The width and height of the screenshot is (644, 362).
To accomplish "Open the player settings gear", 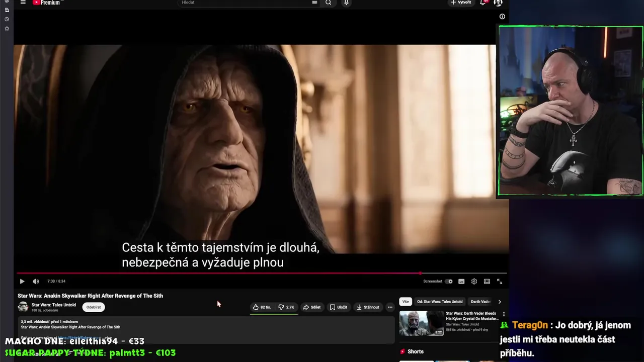I will click(474, 282).
